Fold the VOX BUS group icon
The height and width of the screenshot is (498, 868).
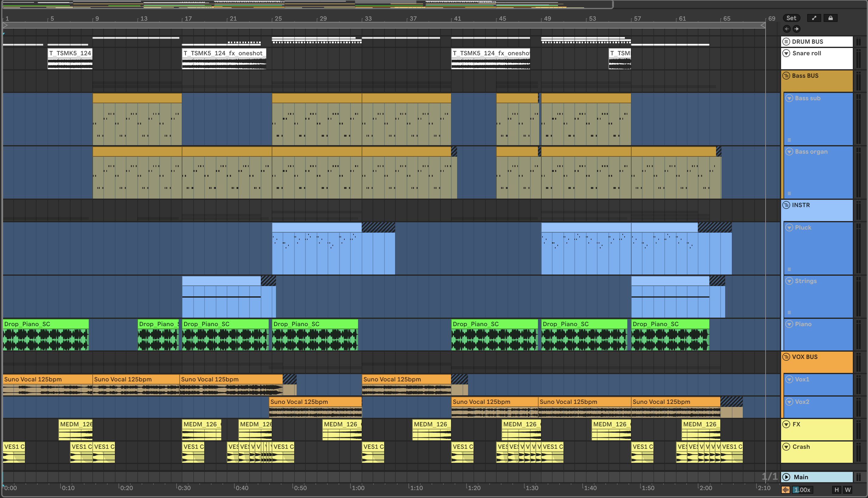tap(787, 357)
